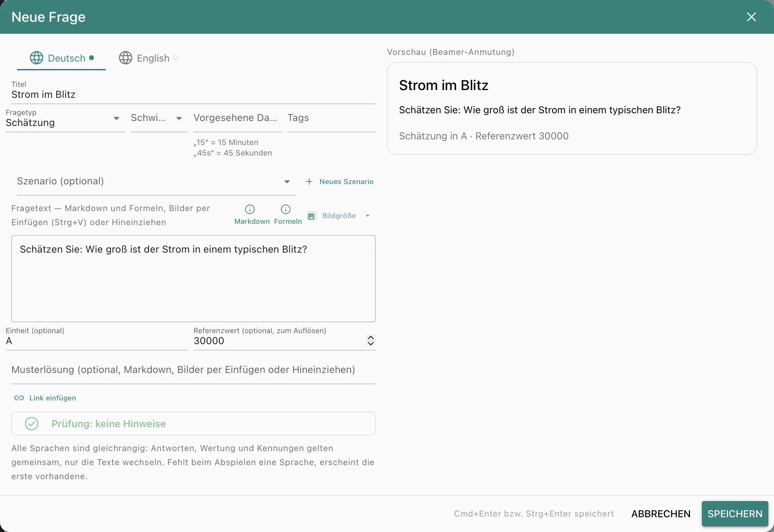774x532 pixels.
Task: Click the checkmark icon beside Prüfung: keine Hinweise
Action: click(32, 424)
